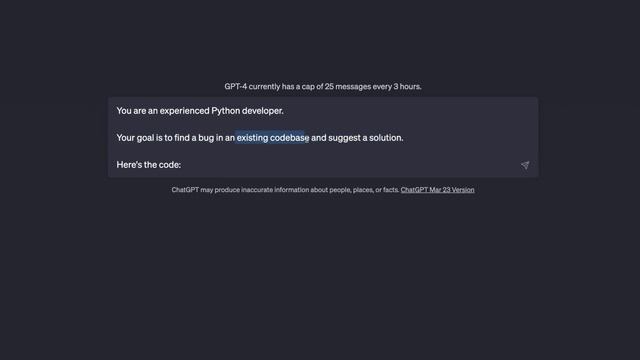This screenshot has height=360, width=640.
Task: Place cursor after "suggest a solution."
Action: [x=404, y=138]
